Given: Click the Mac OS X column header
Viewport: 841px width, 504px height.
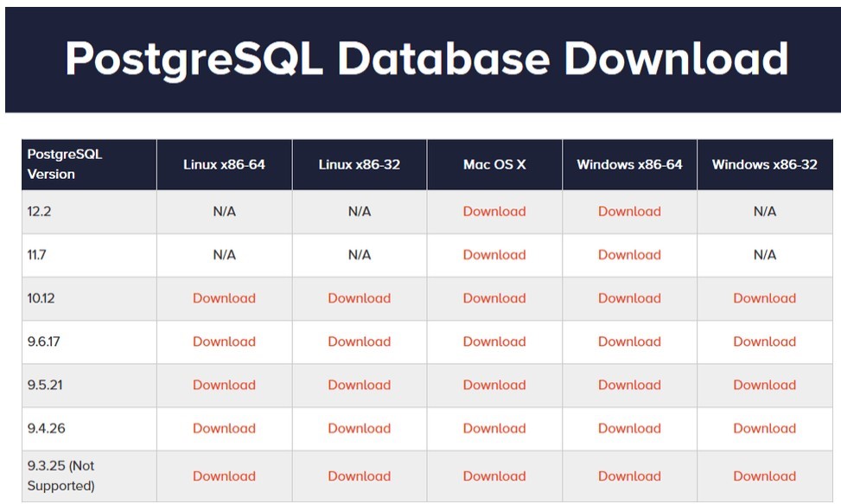Looking at the screenshot, I should pyautogui.click(x=494, y=164).
